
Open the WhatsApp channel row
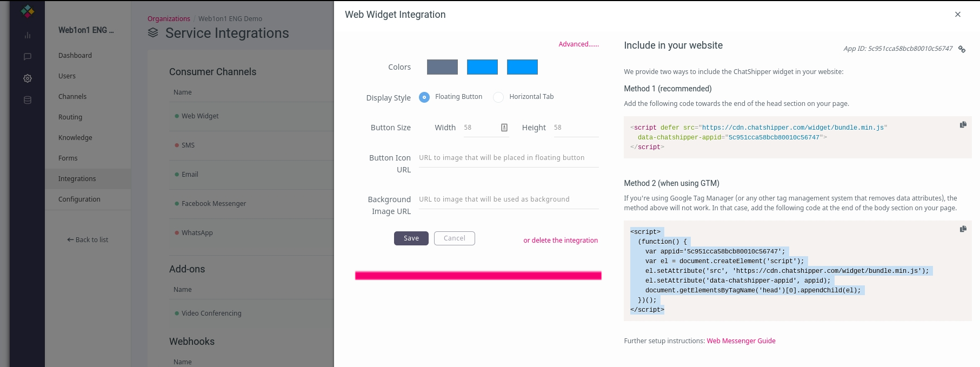click(x=251, y=233)
